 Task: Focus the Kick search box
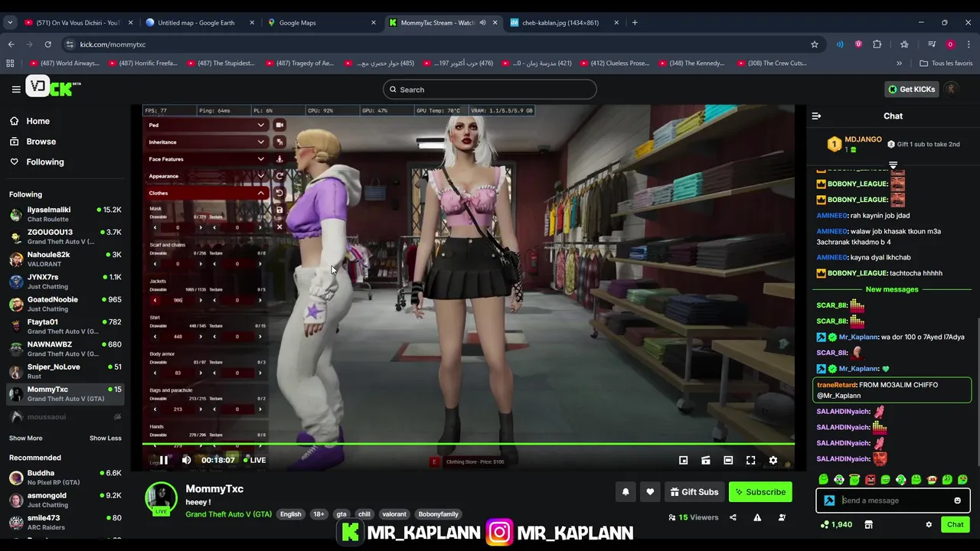[x=490, y=90]
